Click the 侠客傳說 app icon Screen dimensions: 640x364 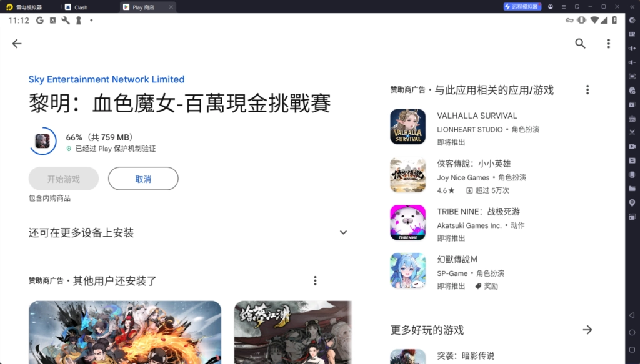tap(407, 175)
